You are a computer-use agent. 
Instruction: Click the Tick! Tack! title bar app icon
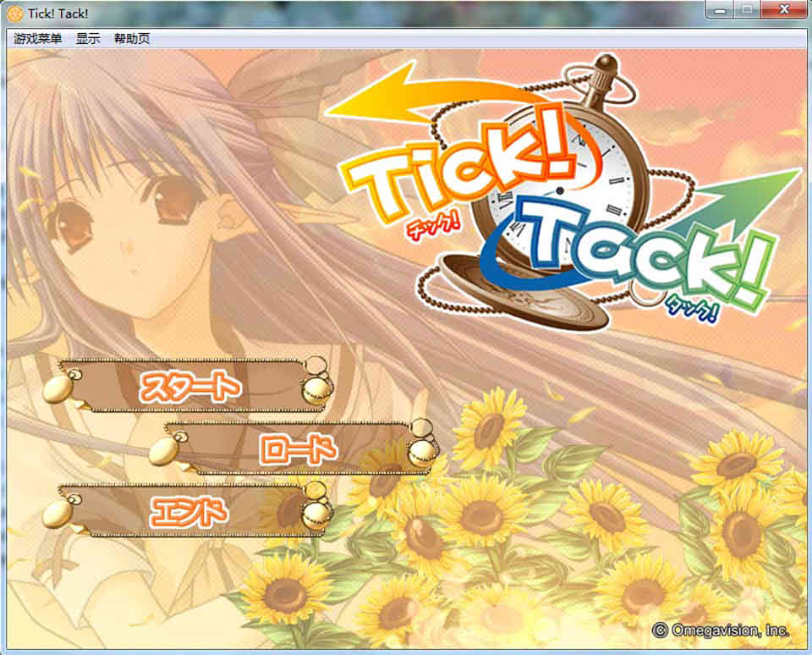coord(13,14)
